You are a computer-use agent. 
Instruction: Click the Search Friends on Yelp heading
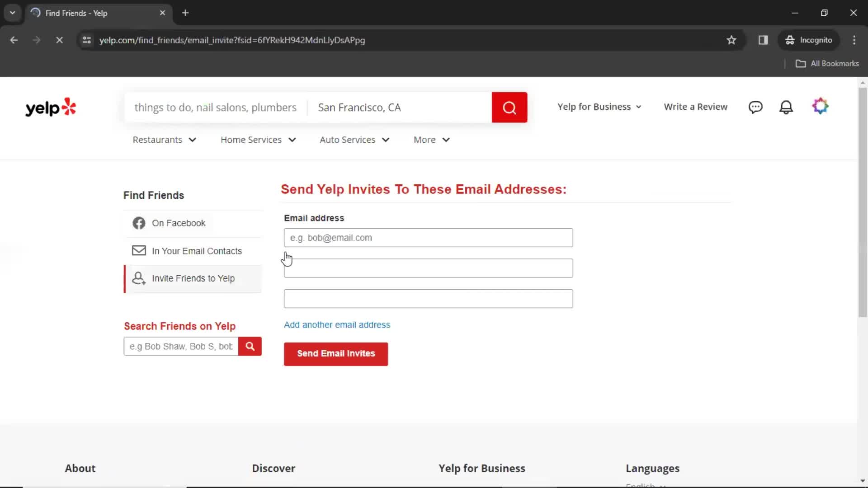[x=179, y=326]
